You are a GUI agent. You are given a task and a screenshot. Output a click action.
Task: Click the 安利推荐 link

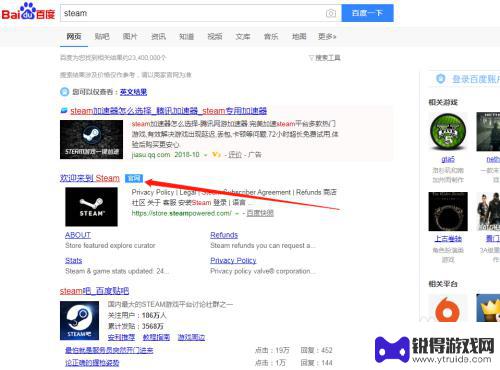click(121, 337)
